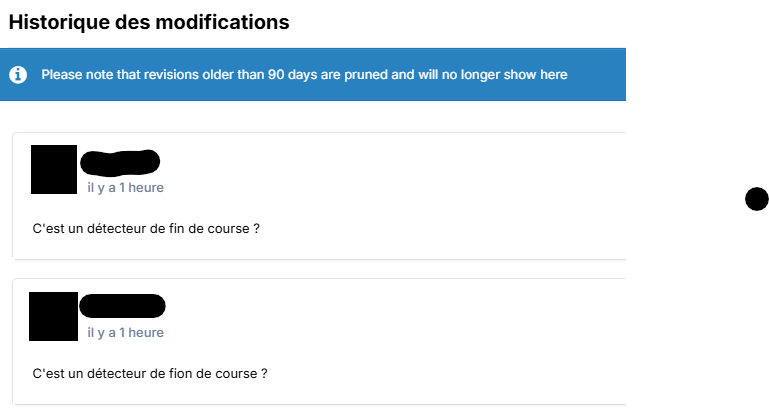The height and width of the screenshot is (419, 769).
Task: Click the word "modifications" in the heading
Action: point(223,22)
